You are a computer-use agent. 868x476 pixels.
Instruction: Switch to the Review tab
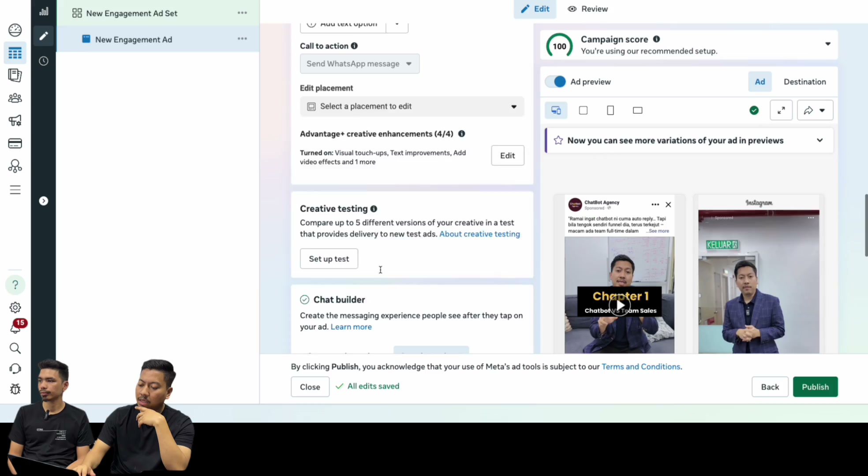click(x=587, y=9)
